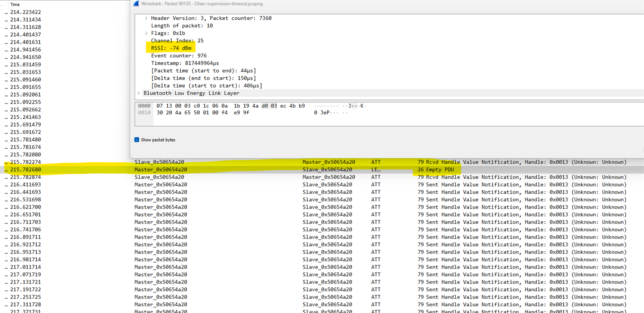This screenshot has height=313, width=644.
Task: Click time entry 215.031459 in packet list
Action: click(x=26, y=65)
